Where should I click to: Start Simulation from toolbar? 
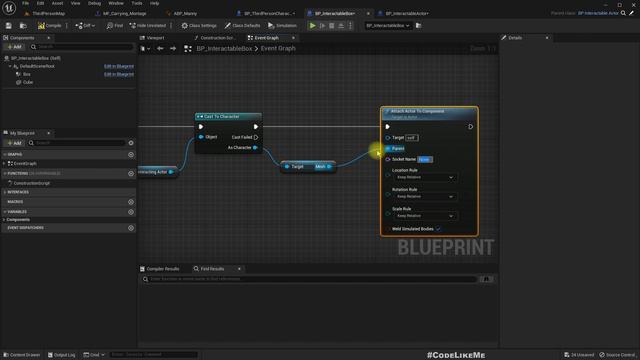282,25
